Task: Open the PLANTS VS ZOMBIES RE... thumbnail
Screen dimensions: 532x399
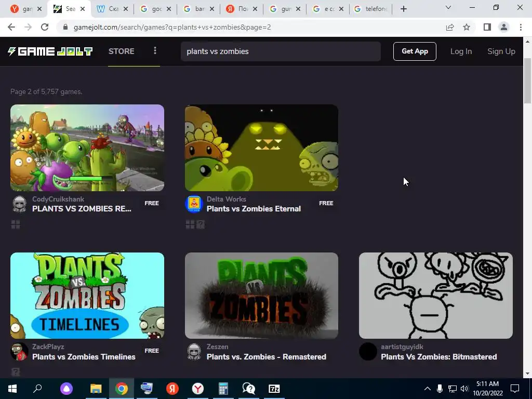Action: (x=87, y=148)
